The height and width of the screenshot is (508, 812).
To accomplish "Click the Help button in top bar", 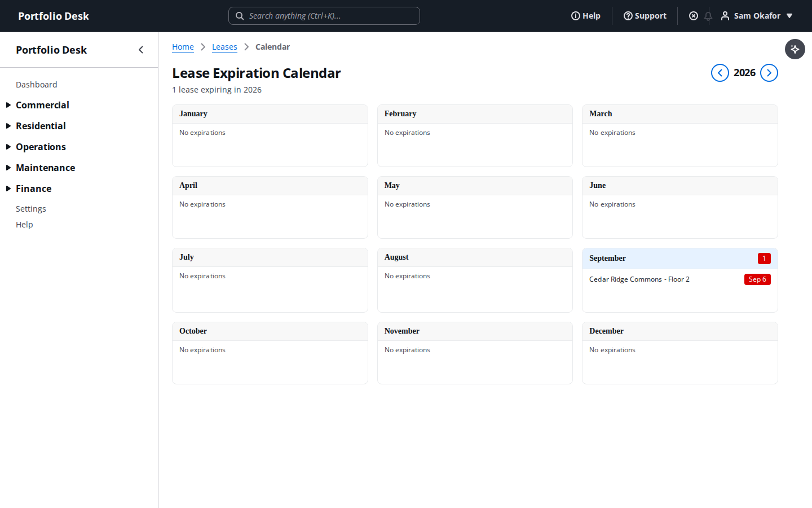I will 586,16.
